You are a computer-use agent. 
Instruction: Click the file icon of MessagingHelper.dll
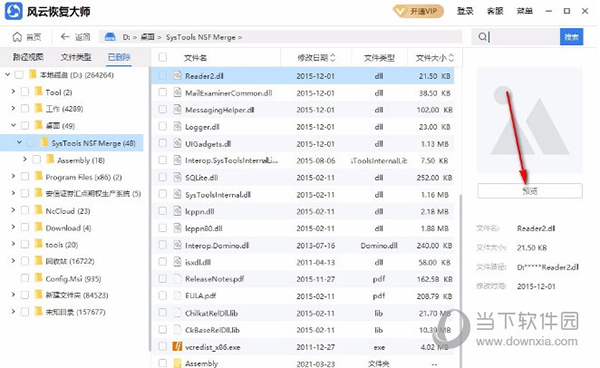tap(177, 109)
